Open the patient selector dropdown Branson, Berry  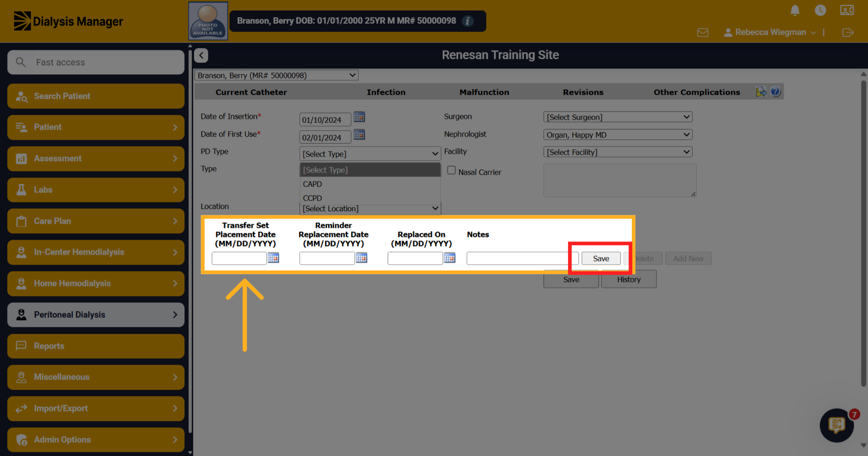pyautogui.click(x=276, y=75)
